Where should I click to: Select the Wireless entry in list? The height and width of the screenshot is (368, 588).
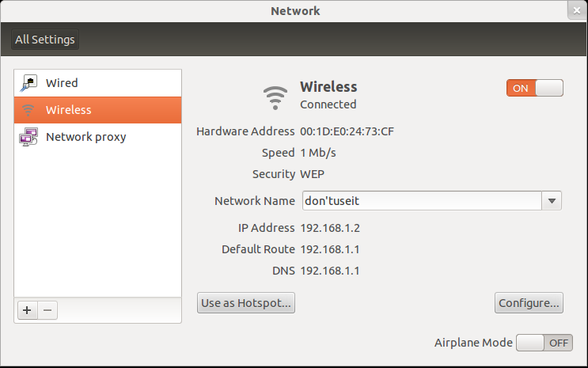pos(69,110)
